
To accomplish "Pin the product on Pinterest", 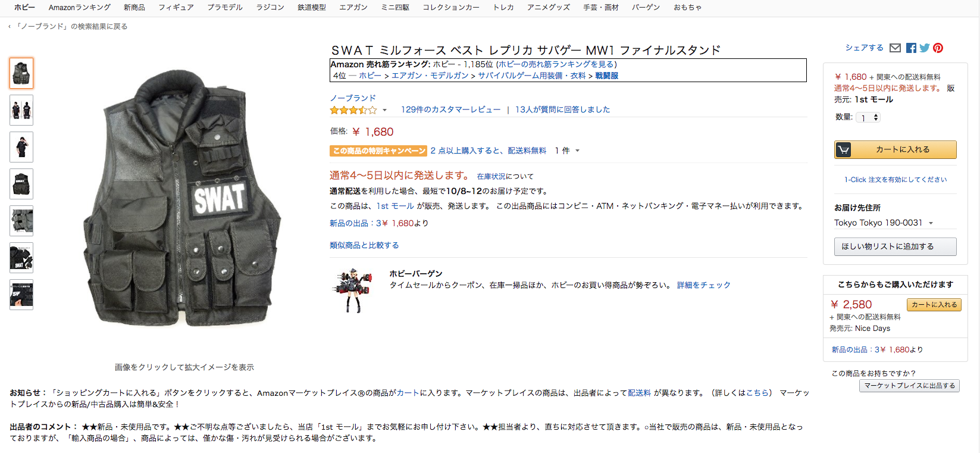I will point(938,48).
